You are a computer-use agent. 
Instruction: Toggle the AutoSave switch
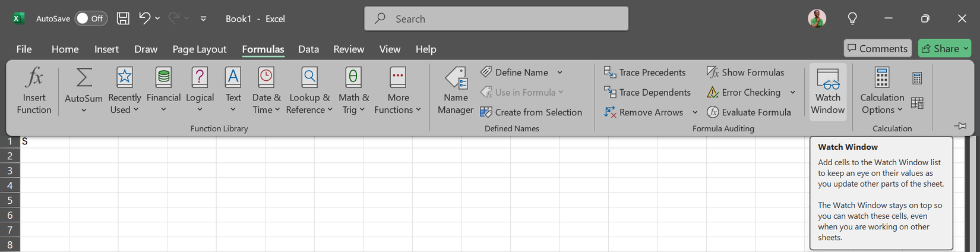click(x=90, y=18)
